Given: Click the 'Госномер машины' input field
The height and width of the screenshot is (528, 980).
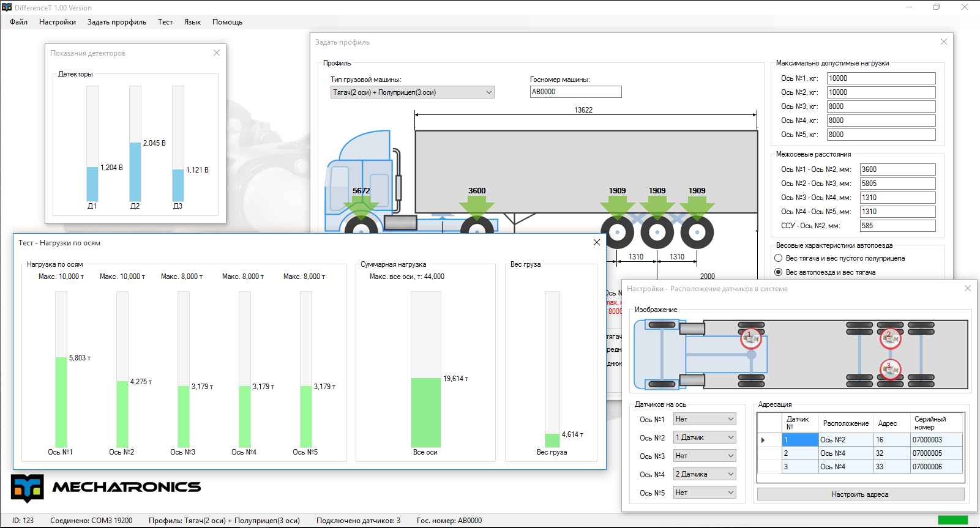Looking at the screenshot, I should click(575, 92).
